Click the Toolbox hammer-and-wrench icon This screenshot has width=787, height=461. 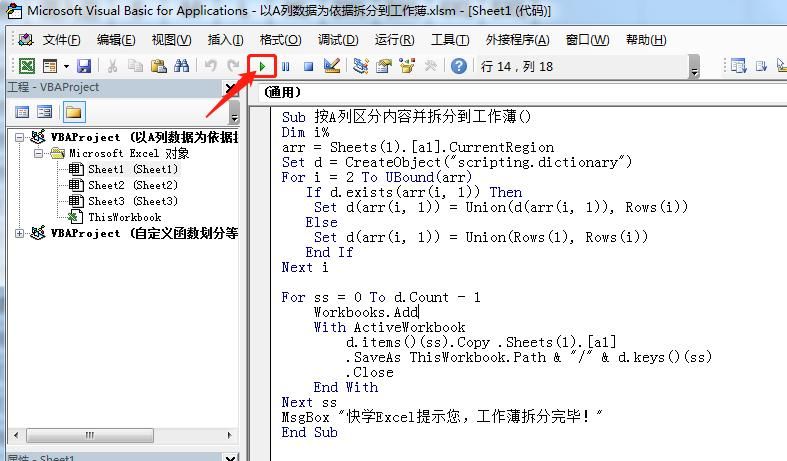431,66
